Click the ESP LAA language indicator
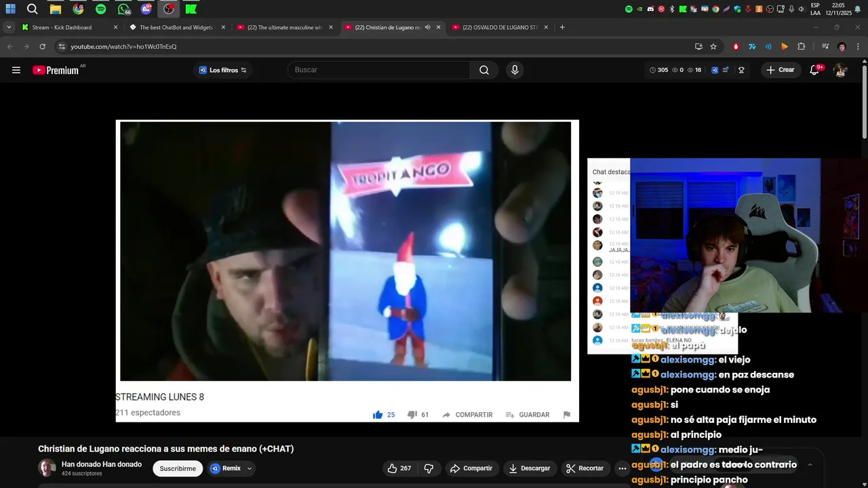868x488 pixels. click(815, 9)
